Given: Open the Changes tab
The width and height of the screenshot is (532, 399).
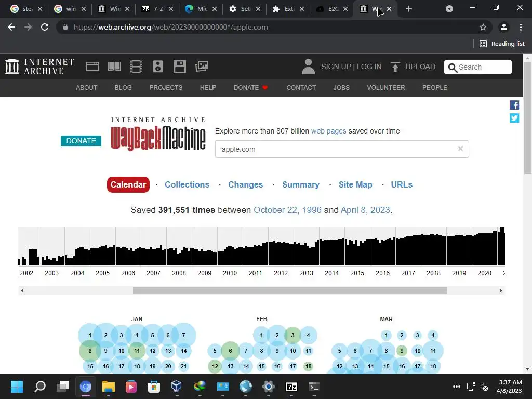Looking at the screenshot, I should click(245, 184).
